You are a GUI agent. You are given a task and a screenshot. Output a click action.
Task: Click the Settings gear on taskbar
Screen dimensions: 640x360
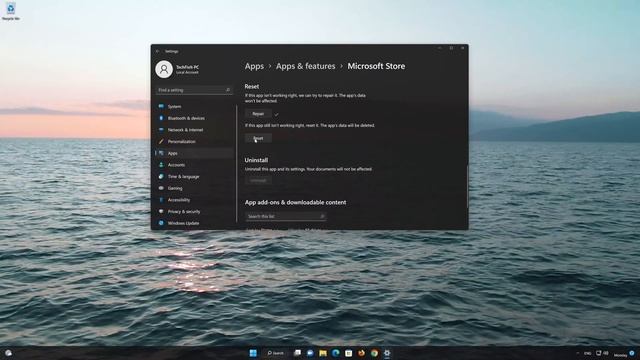(387, 353)
